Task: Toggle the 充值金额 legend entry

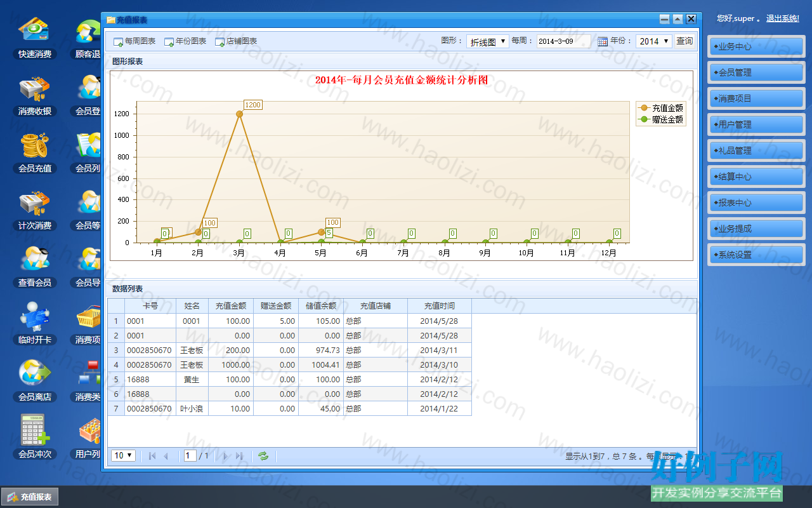Action: coord(662,109)
